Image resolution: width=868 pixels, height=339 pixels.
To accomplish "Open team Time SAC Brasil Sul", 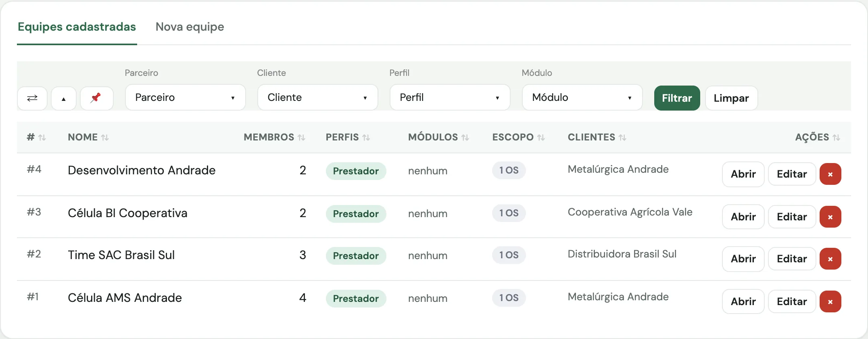I will pos(743,259).
